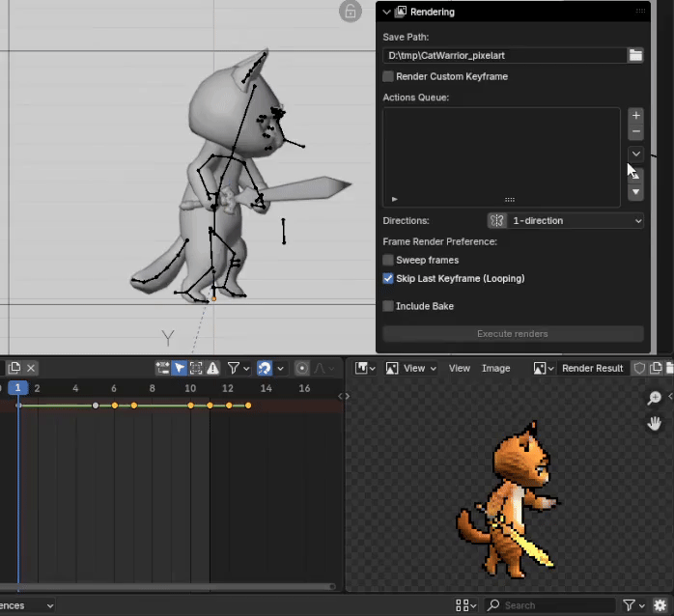Click the zoom magnifier in the image viewer

pyautogui.click(x=654, y=399)
